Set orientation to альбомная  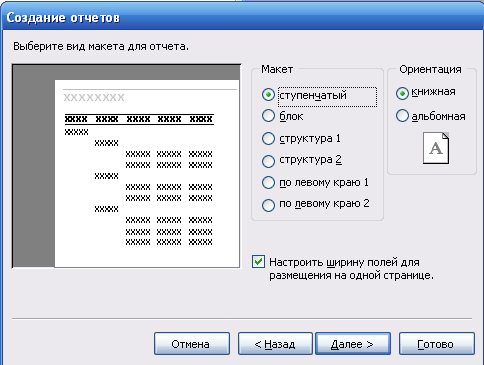tap(402, 116)
